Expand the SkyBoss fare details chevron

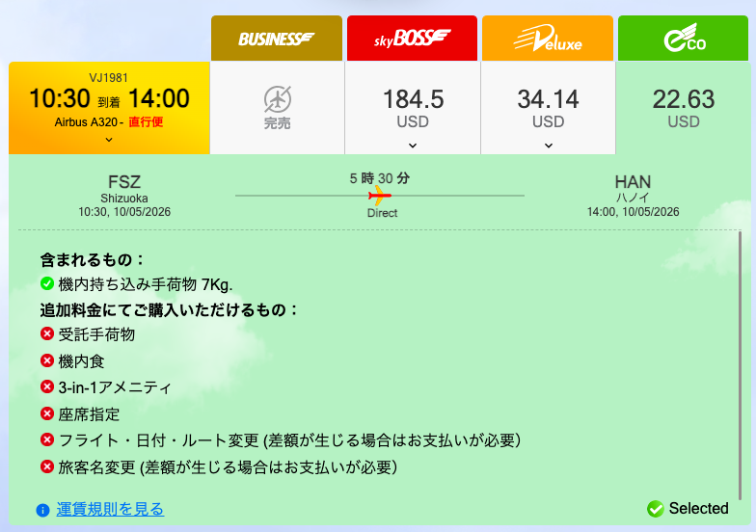[413, 146]
